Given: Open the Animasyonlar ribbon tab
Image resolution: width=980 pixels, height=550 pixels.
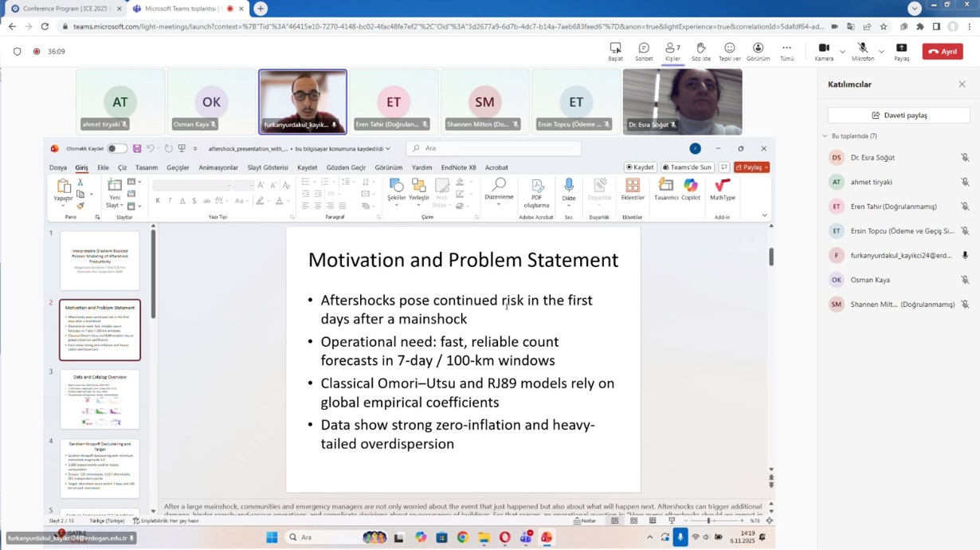Looking at the screenshot, I should click(218, 168).
